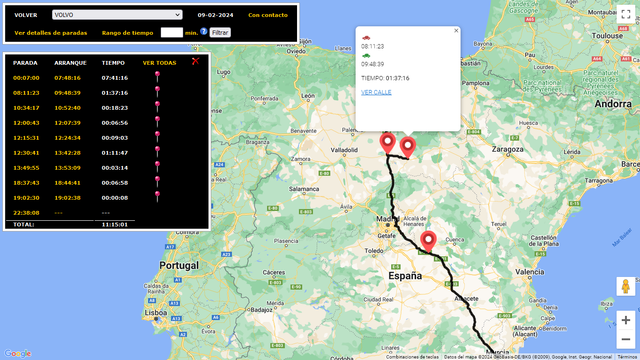Click Combinaciones de teclas at map bottom

pyautogui.click(x=412, y=357)
